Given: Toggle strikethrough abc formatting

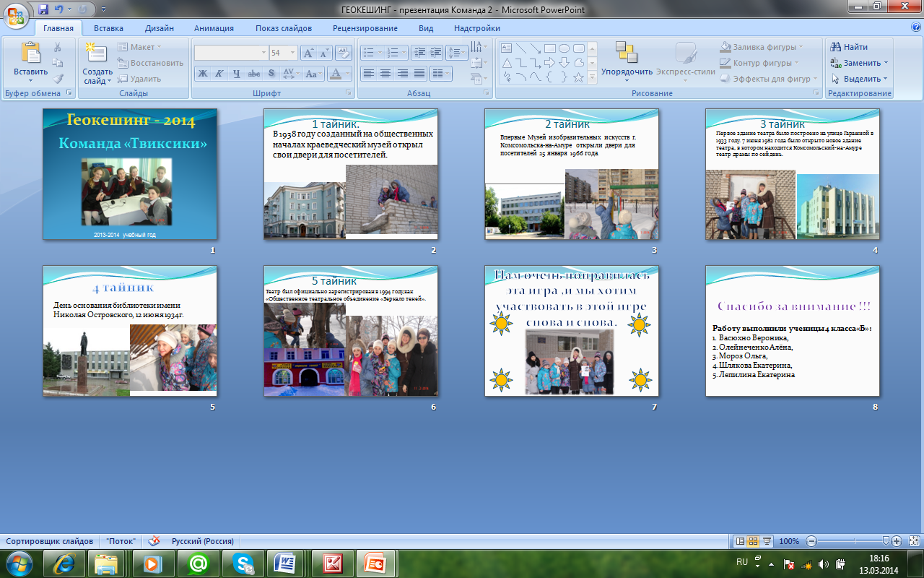Looking at the screenshot, I should click(254, 74).
